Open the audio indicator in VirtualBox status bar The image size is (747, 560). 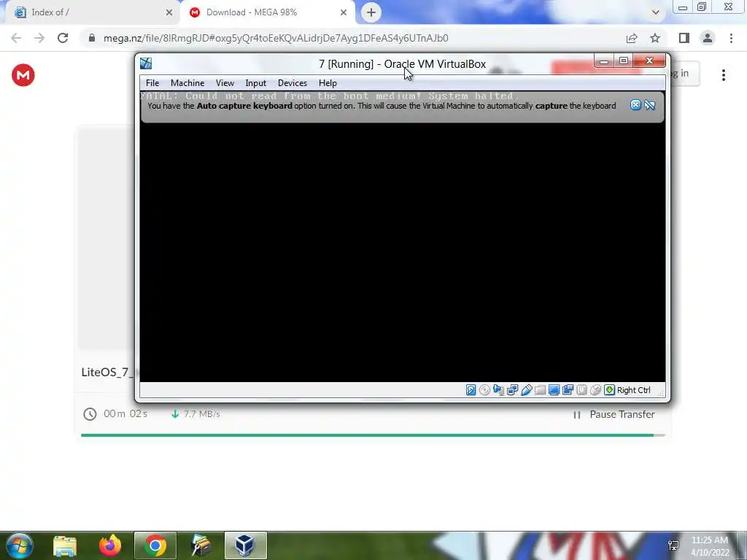498,390
